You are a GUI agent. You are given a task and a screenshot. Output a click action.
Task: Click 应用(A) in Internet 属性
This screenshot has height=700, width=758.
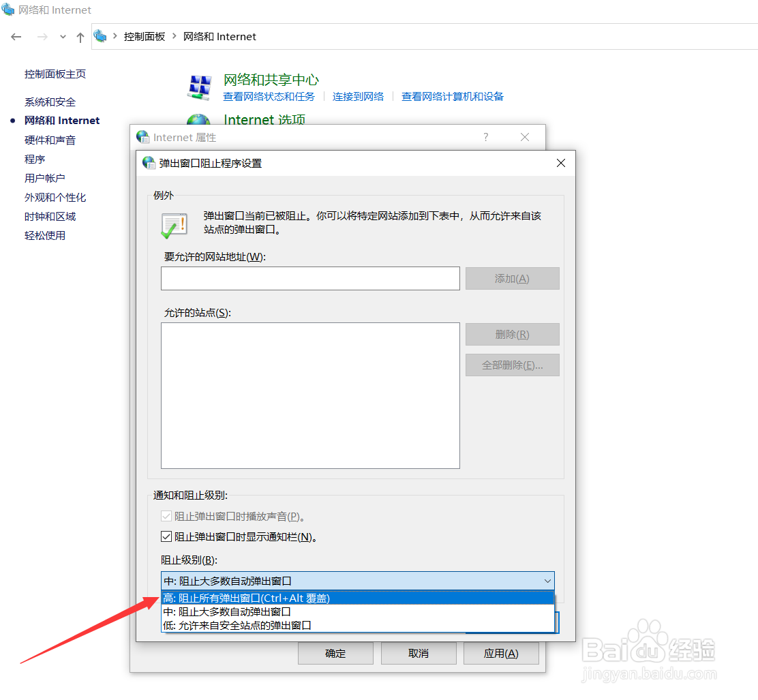pos(501,654)
